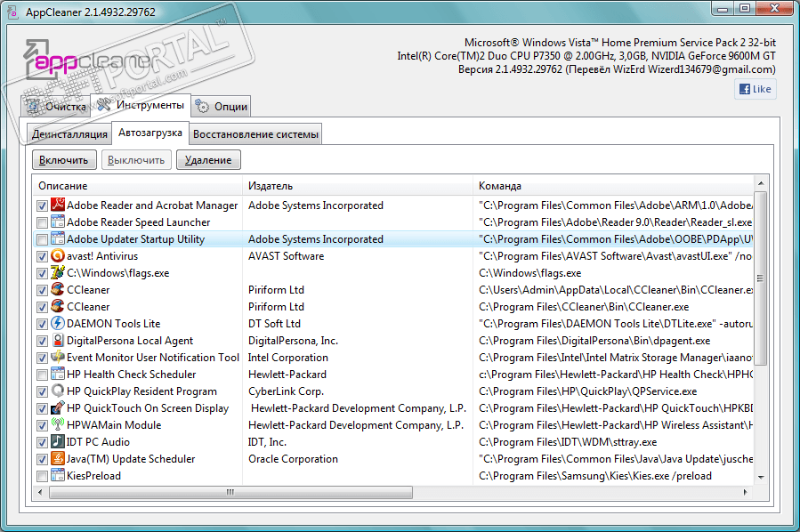800x532 pixels.
Task: Open the Опции tab
Action: 222,106
